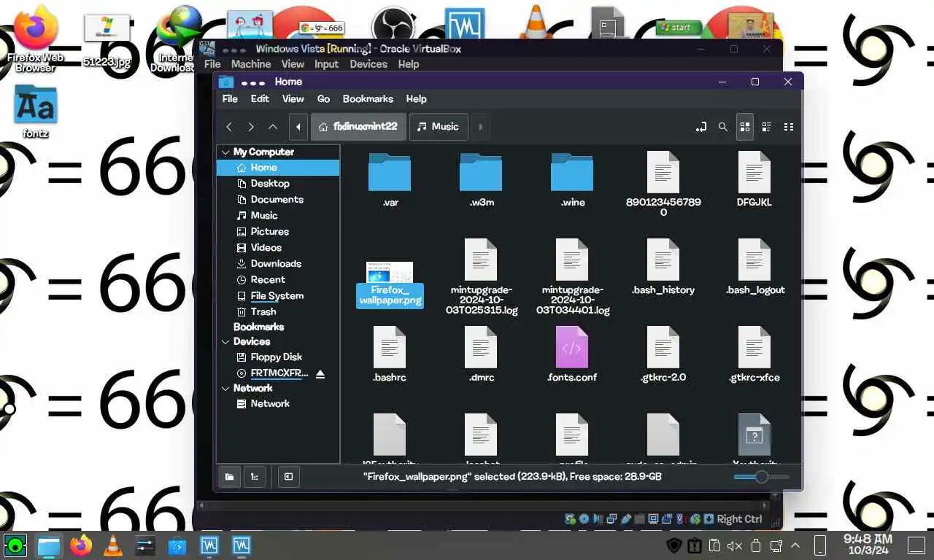This screenshot has height=560, width=934.
Task: Open Devices menu in VirtualBox window
Action: click(x=368, y=64)
